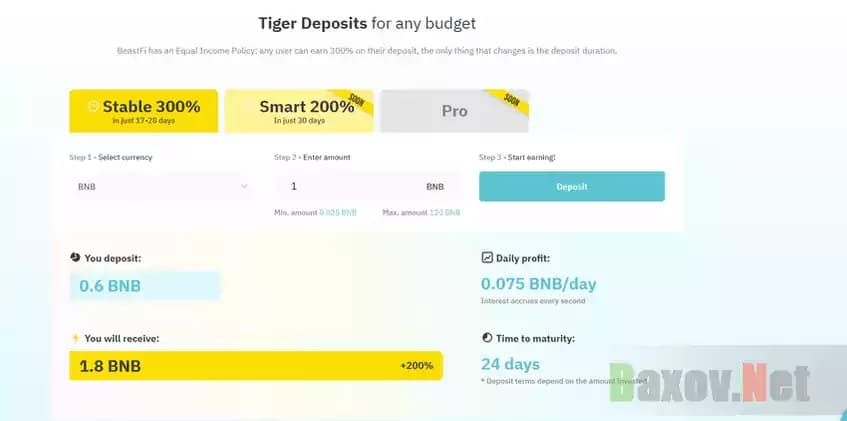
Task: Click the SOON ribbon on Smart plan
Action: pos(357,101)
